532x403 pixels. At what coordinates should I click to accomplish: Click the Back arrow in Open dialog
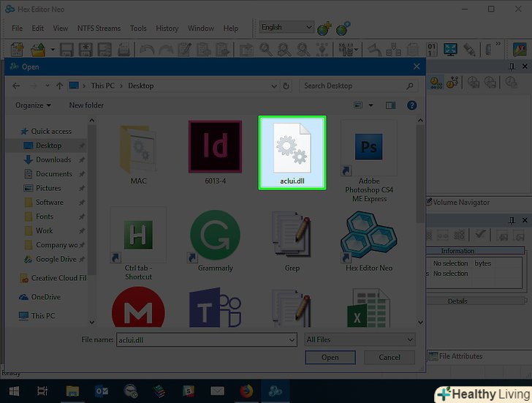pyautogui.click(x=16, y=86)
